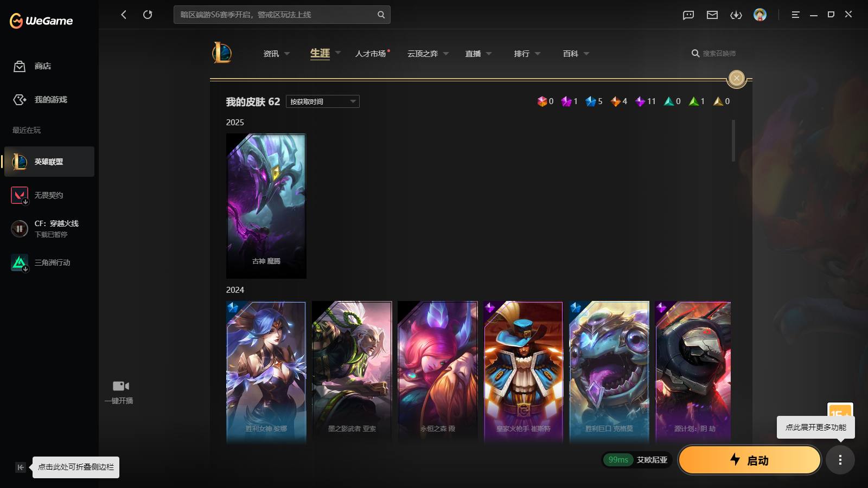This screenshot has height=488, width=868.
Task: Open the mail inbox icon
Action: (712, 15)
